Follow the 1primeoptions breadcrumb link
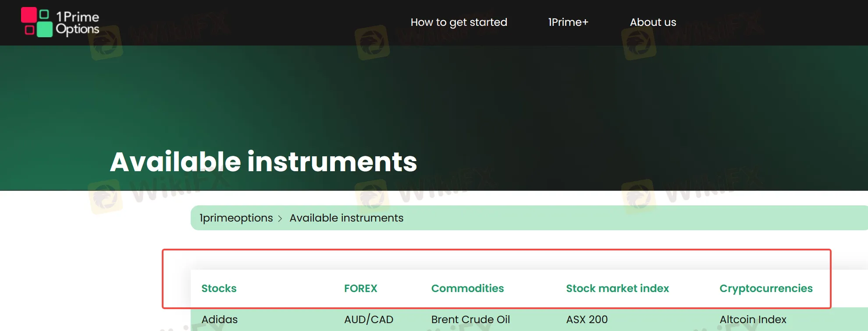 click(236, 218)
